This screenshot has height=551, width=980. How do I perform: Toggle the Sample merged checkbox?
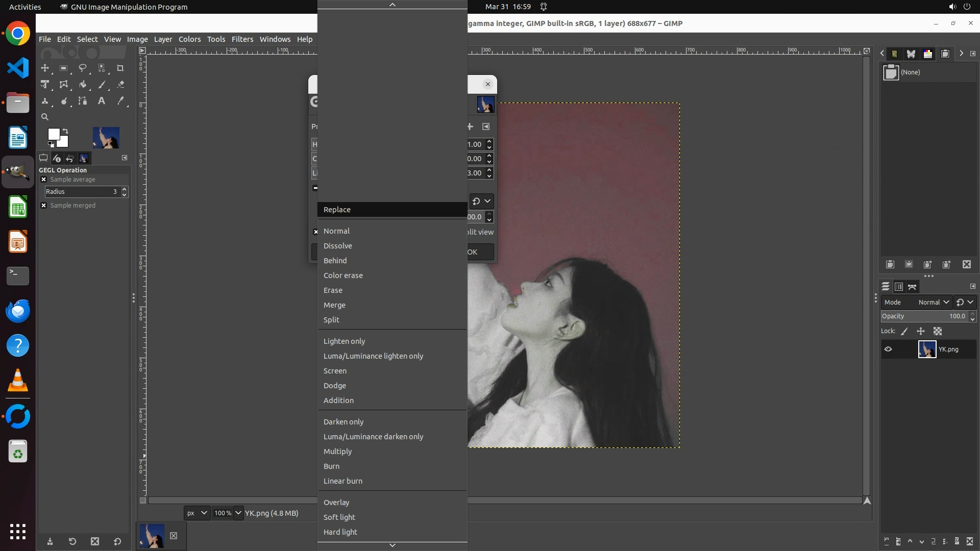tap(43, 206)
